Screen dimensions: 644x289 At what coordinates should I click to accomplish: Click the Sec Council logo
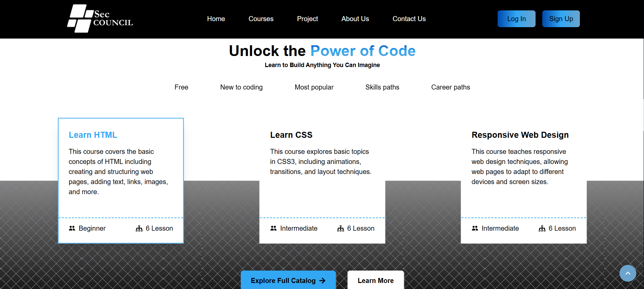[100, 19]
